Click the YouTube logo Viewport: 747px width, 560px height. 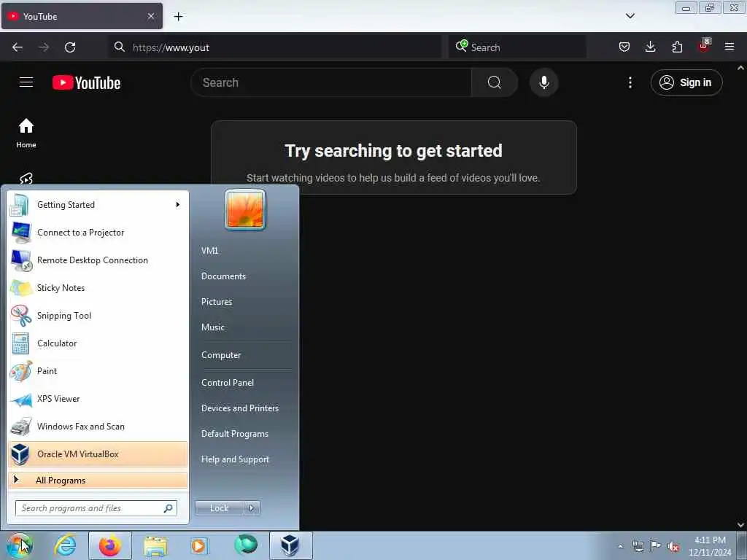[x=86, y=83]
